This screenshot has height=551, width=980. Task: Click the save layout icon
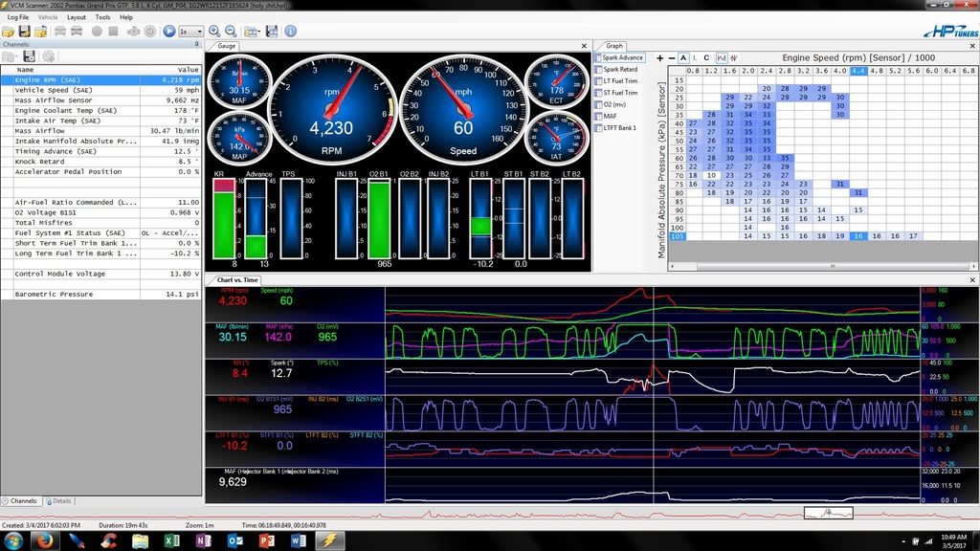coord(272,32)
